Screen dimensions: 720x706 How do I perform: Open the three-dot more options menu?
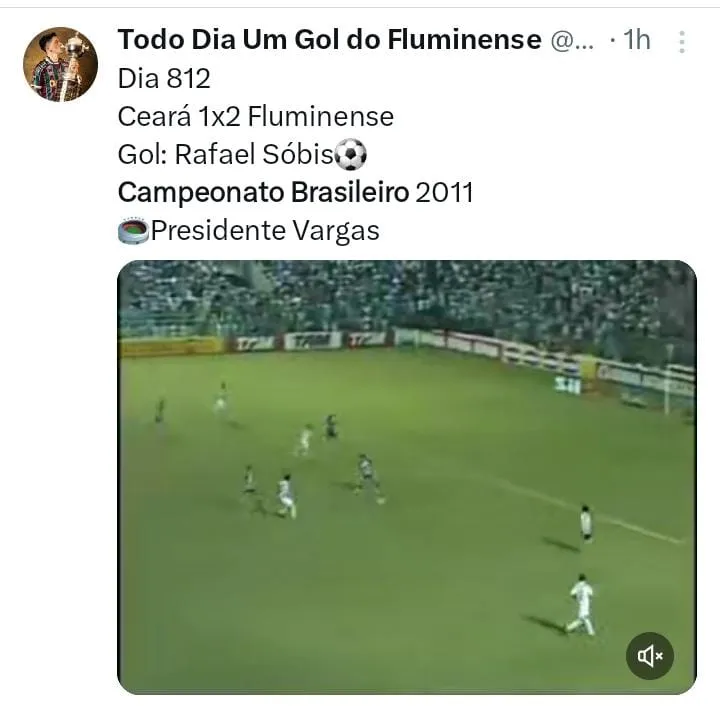682,42
